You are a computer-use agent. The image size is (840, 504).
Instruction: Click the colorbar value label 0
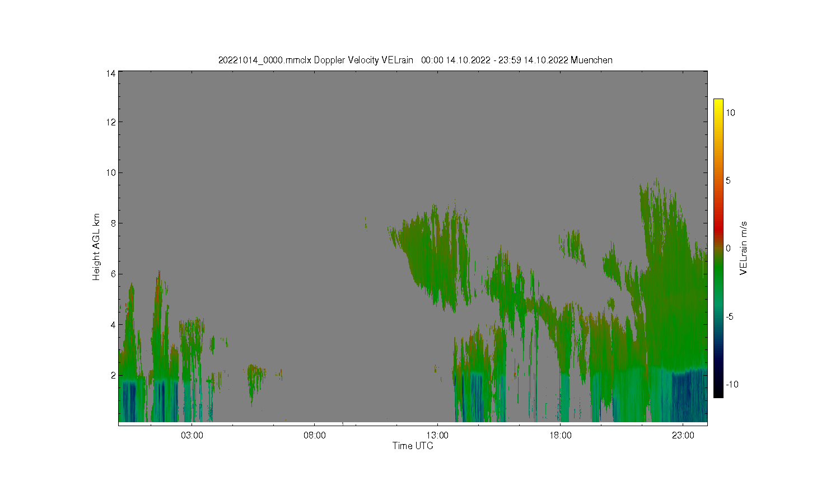pyautogui.click(x=729, y=248)
